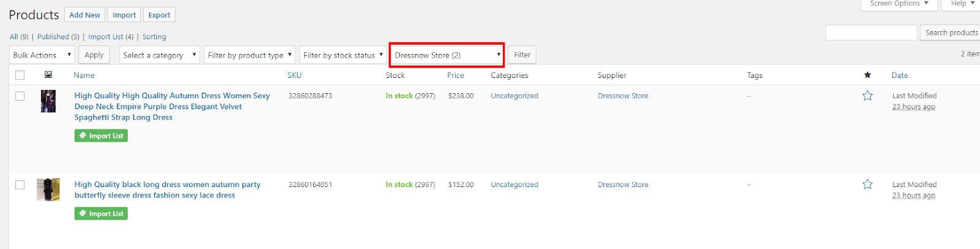Expand the Select a category dropdown
The width and height of the screenshot is (980, 249).
[159, 55]
